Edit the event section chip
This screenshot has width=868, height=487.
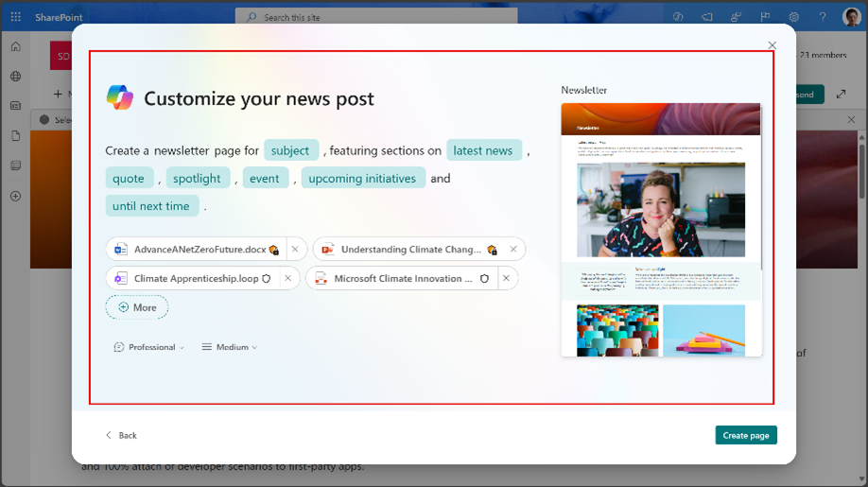pyautogui.click(x=265, y=178)
